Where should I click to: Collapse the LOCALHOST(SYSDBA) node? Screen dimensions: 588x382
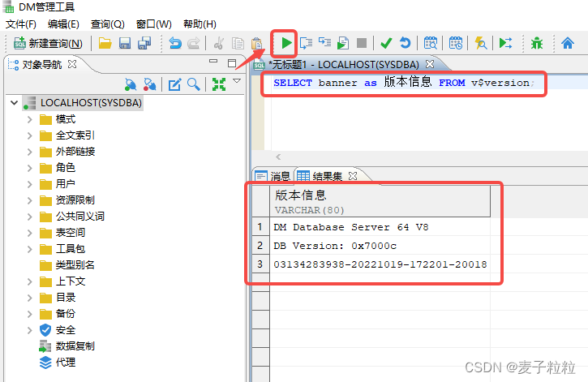pos(15,102)
